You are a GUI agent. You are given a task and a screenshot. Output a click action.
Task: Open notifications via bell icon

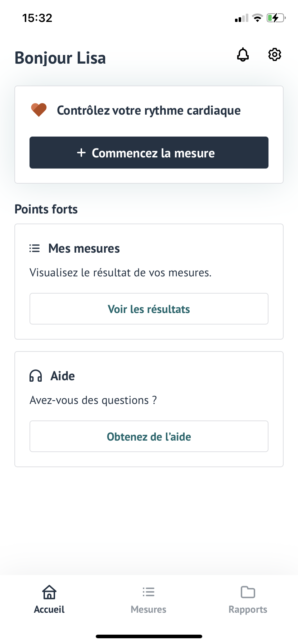pos(243,55)
